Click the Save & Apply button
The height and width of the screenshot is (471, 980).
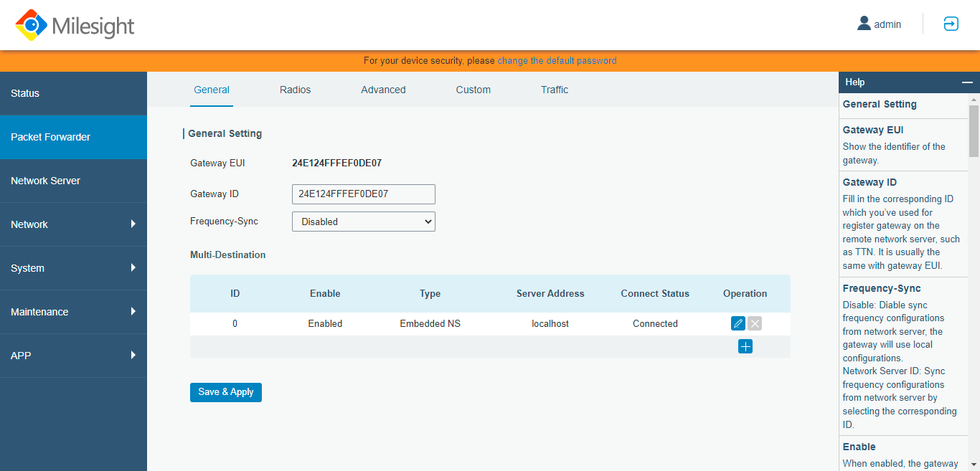point(226,392)
